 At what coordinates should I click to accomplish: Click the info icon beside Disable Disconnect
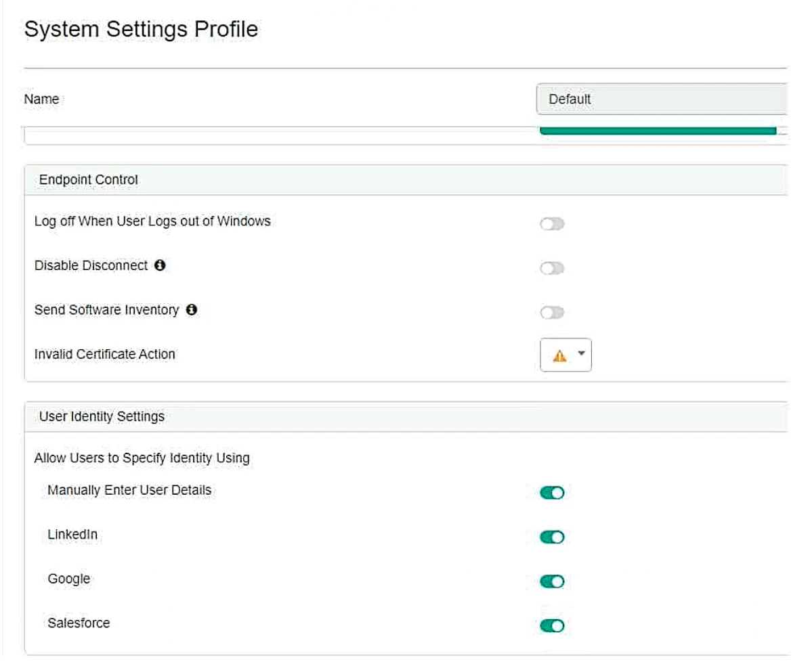pos(160,266)
